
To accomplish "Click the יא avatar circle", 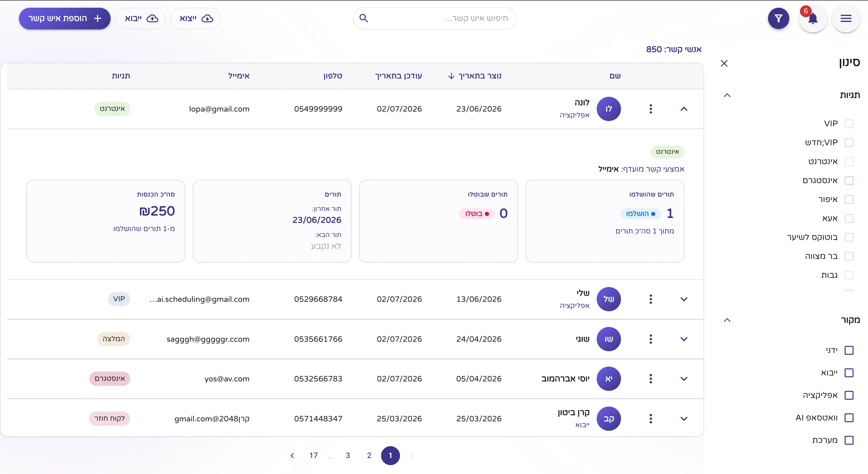I will click(609, 379).
